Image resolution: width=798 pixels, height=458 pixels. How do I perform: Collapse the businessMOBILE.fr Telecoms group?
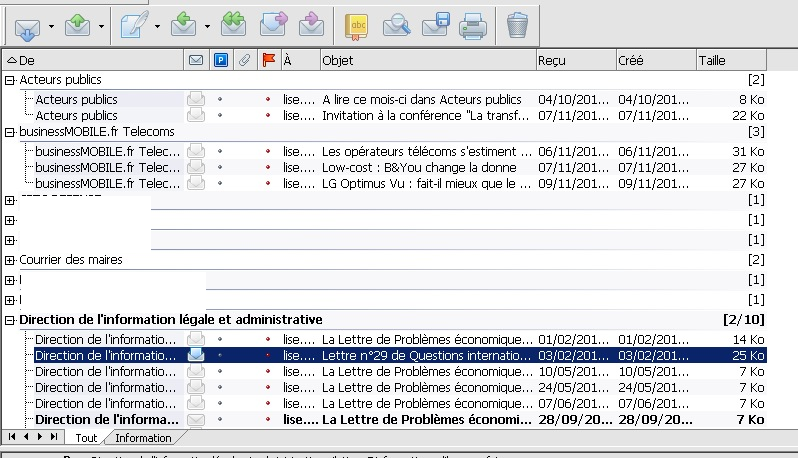(x=10, y=132)
